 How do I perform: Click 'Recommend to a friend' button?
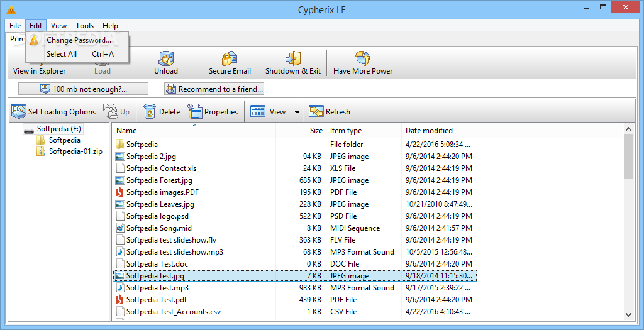[214, 89]
